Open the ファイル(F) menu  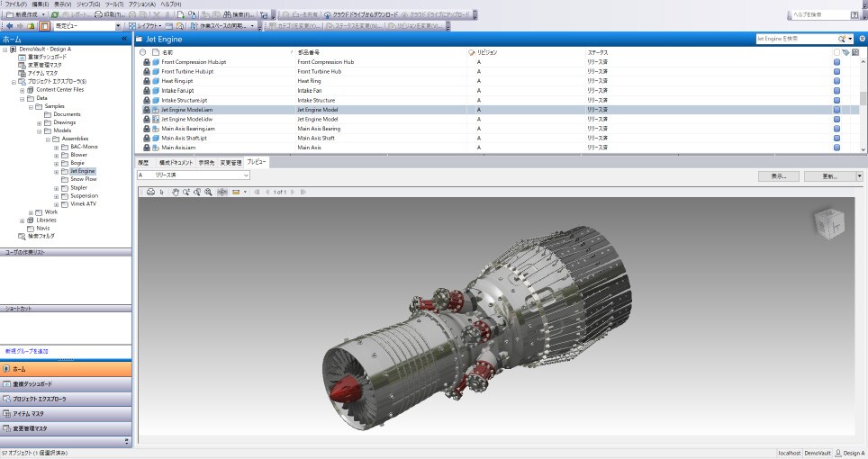pyautogui.click(x=15, y=4)
